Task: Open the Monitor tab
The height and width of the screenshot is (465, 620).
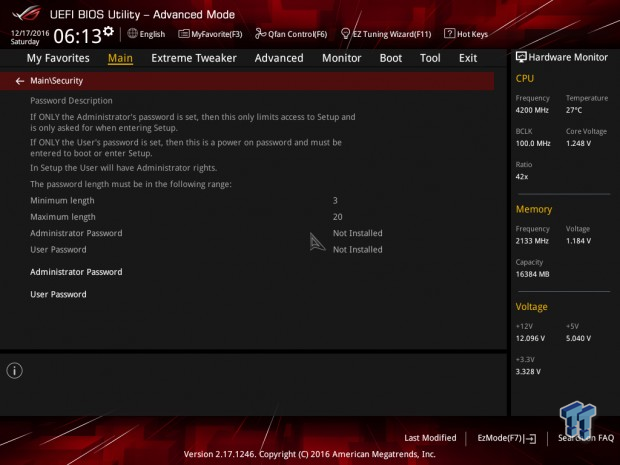Action: point(342,58)
